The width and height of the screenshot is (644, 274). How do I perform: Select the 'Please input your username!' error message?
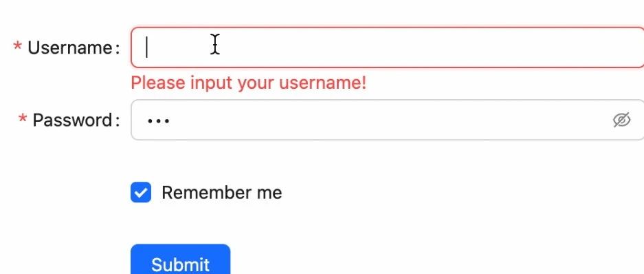249,83
